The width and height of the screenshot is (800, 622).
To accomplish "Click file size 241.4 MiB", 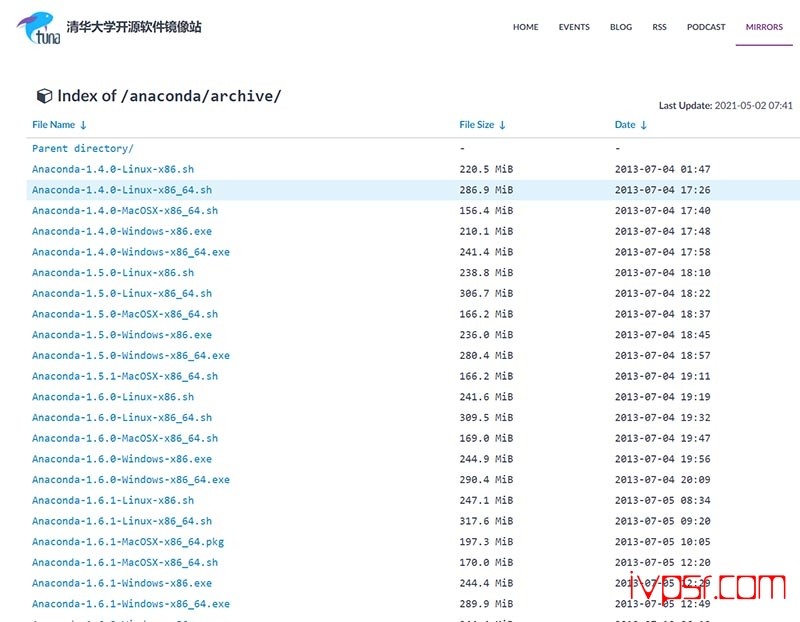I will 486,252.
